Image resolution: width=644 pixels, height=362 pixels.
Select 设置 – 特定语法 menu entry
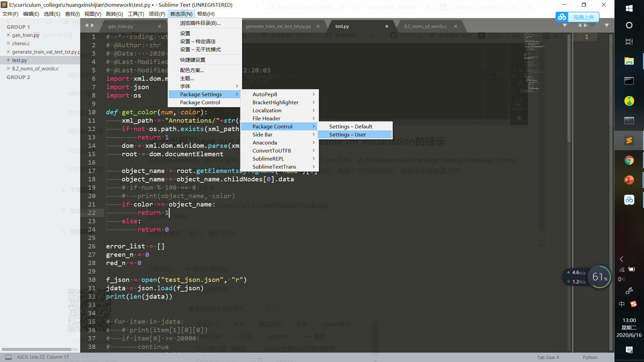pos(205,41)
